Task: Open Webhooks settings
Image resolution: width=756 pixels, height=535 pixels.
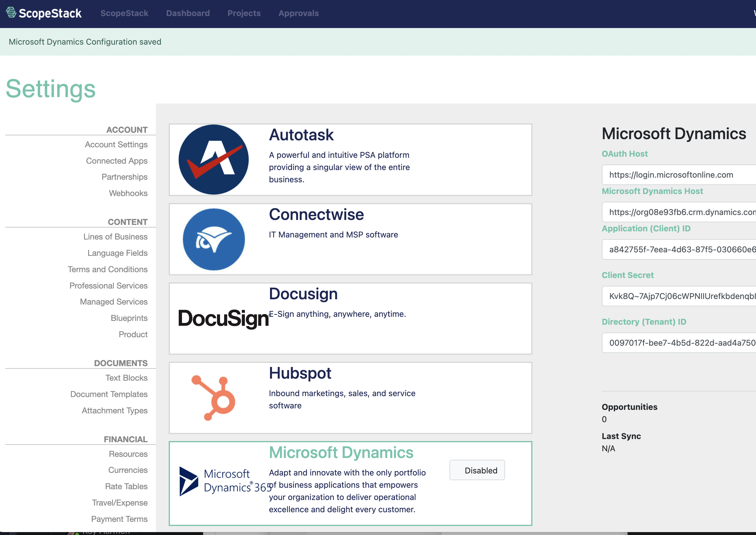Action: pyautogui.click(x=128, y=193)
